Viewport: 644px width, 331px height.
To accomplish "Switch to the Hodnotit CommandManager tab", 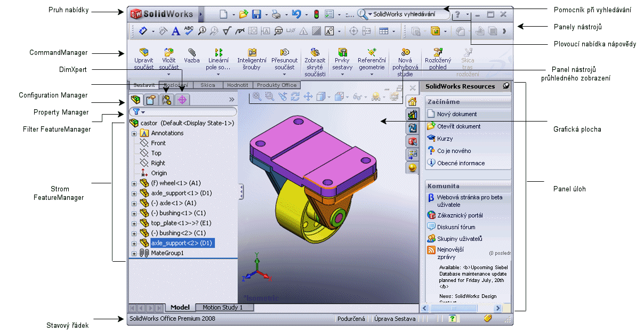I will [238, 85].
